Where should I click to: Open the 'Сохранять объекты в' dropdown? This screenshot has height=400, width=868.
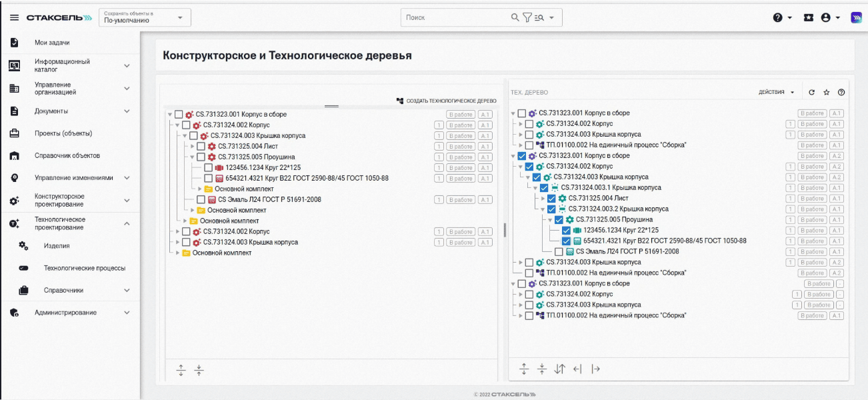coord(145,17)
